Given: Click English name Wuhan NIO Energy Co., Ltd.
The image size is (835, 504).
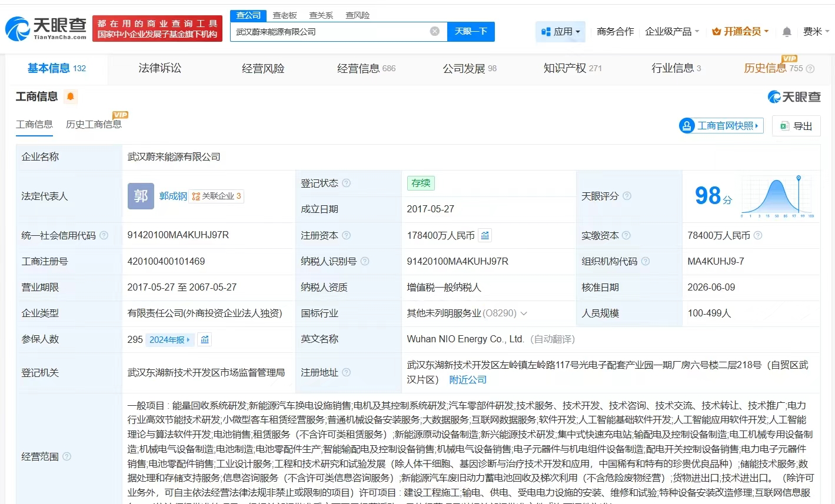Looking at the screenshot, I should (x=465, y=339).
